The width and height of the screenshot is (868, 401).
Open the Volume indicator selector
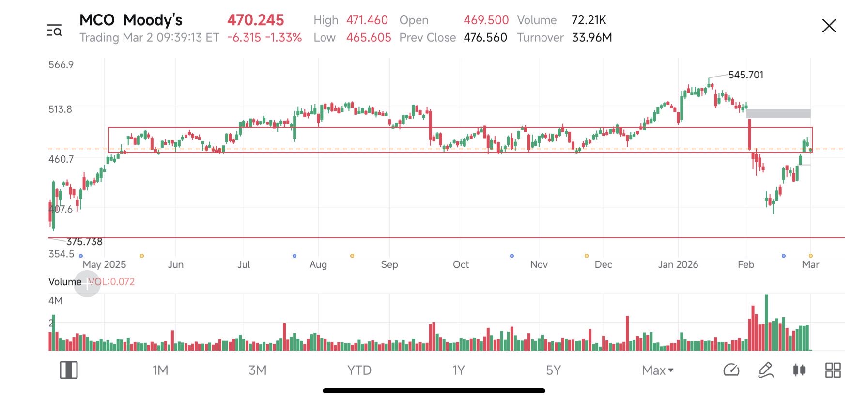pos(65,282)
